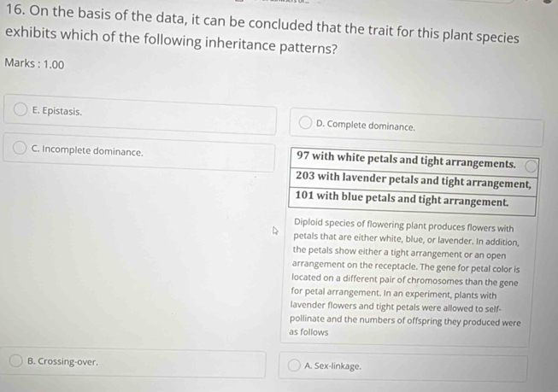Click the 'Complete dominance.' answer label text
The width and height of the screenshot is (558, 392).
[x=371, y=126]
